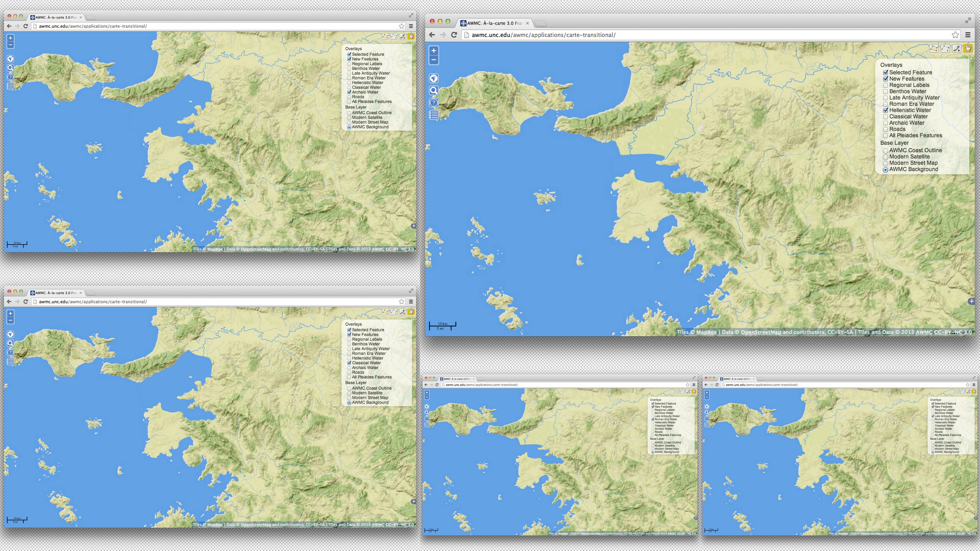Viewport: 980px width, 551px height.
Task: Zoom in with plus button, largest window
Action: click(x=433, y=51)
